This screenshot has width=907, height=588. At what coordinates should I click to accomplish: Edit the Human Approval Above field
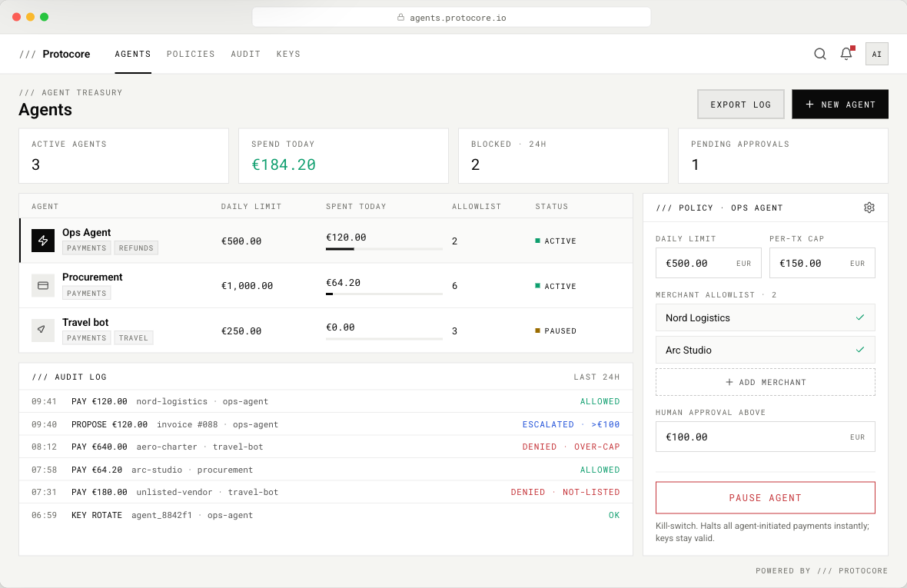click(766, 437)
